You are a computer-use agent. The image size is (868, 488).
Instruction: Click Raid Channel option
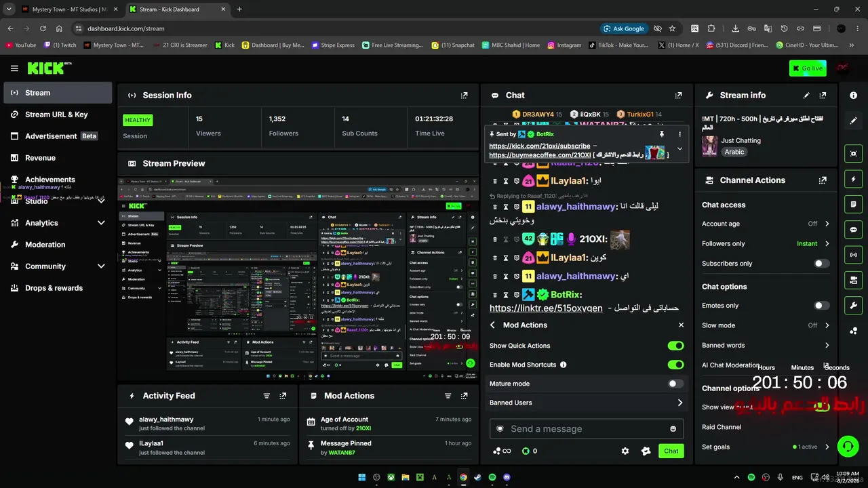tap(722, 427)
